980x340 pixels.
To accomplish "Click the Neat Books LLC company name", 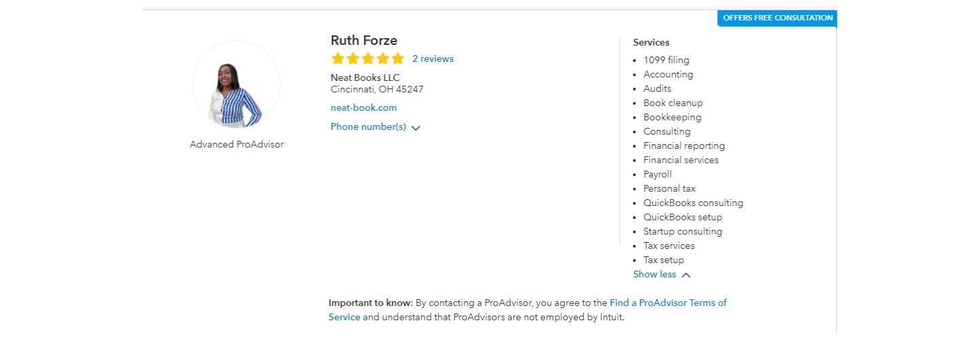I will [x=365, y=78].
